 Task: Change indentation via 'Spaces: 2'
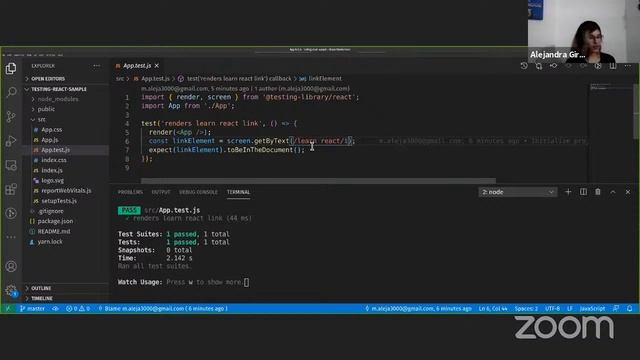click(x=526, y=309)
